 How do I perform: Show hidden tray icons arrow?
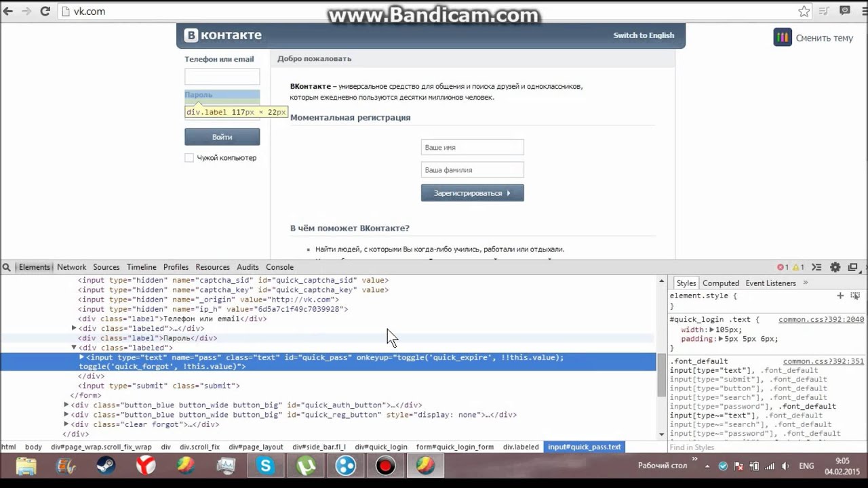(707, 466)
